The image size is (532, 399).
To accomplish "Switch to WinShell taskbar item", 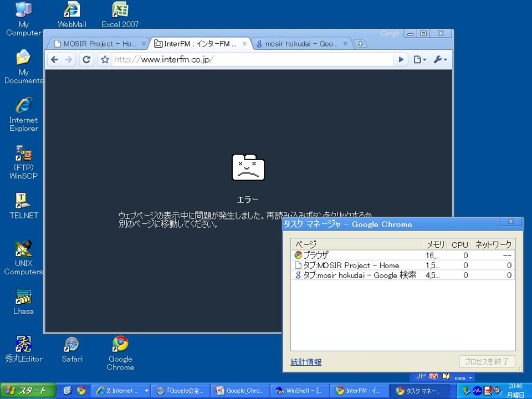I will tap(300, 391).
